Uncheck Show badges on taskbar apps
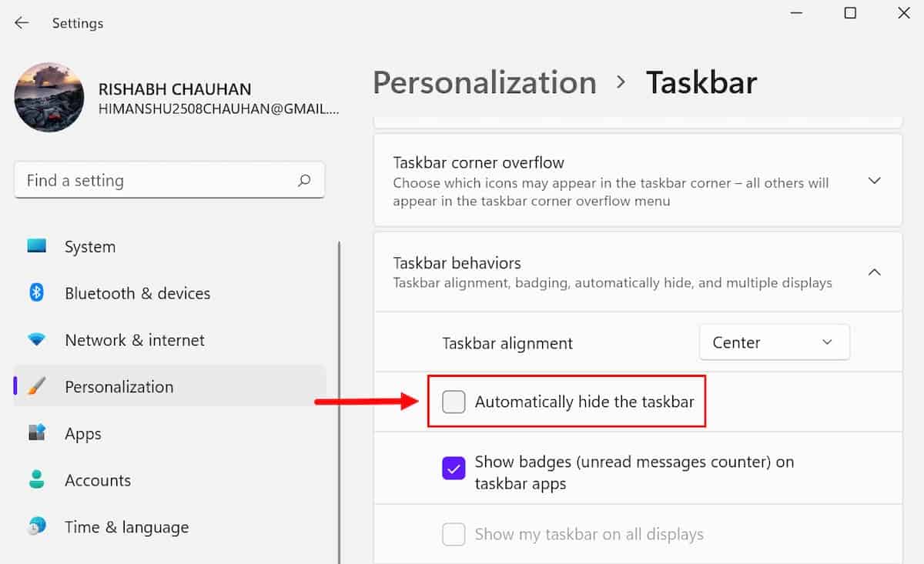 (454, 468)
